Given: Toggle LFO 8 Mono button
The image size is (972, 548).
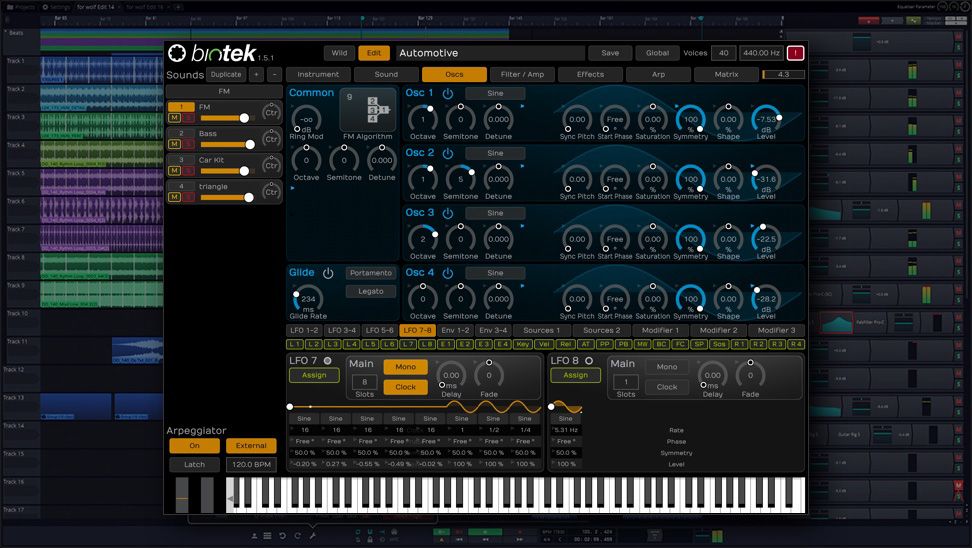Looking at the screenshot, I should [x=667, y=367].
